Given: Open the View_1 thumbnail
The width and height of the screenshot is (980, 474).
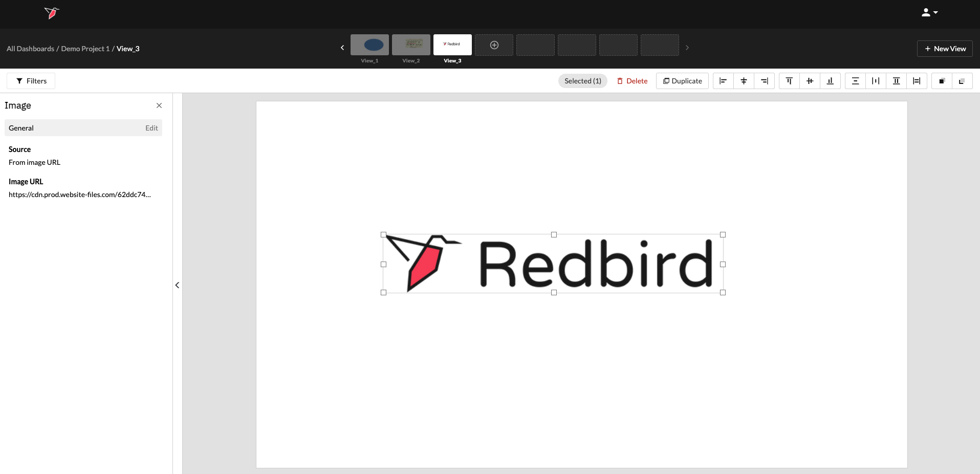Looking at the screenshot, I should [369, 45].
